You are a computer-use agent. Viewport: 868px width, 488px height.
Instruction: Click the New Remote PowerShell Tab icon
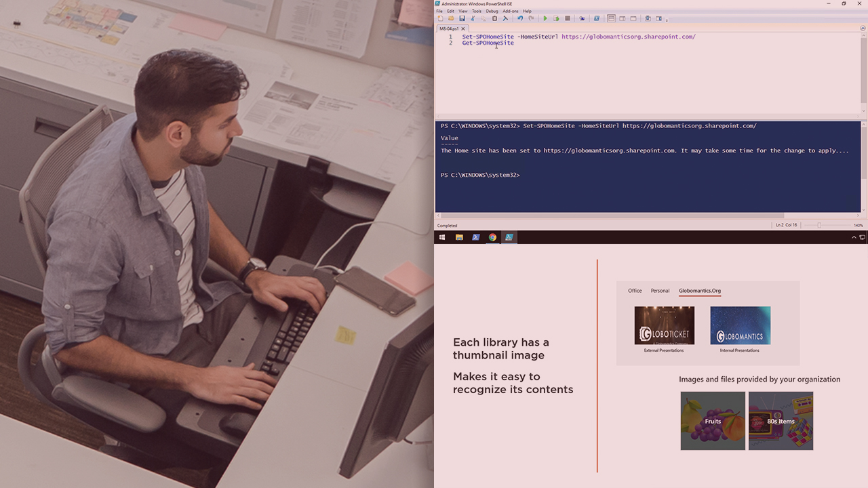point(582,19)
